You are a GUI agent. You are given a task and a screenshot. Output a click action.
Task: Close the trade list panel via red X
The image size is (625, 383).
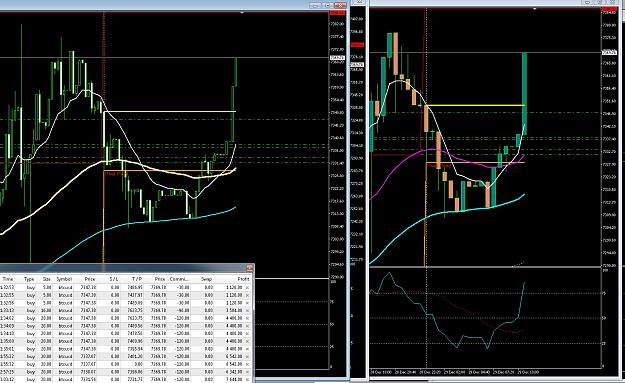[250, 268]
